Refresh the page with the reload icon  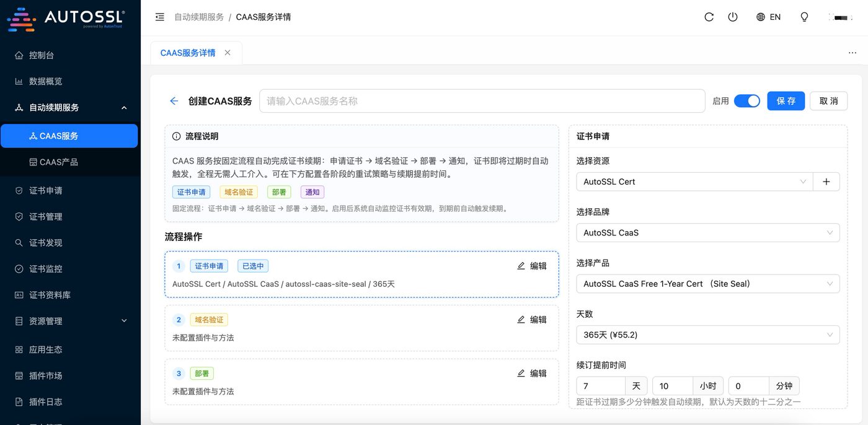(709, 17)
